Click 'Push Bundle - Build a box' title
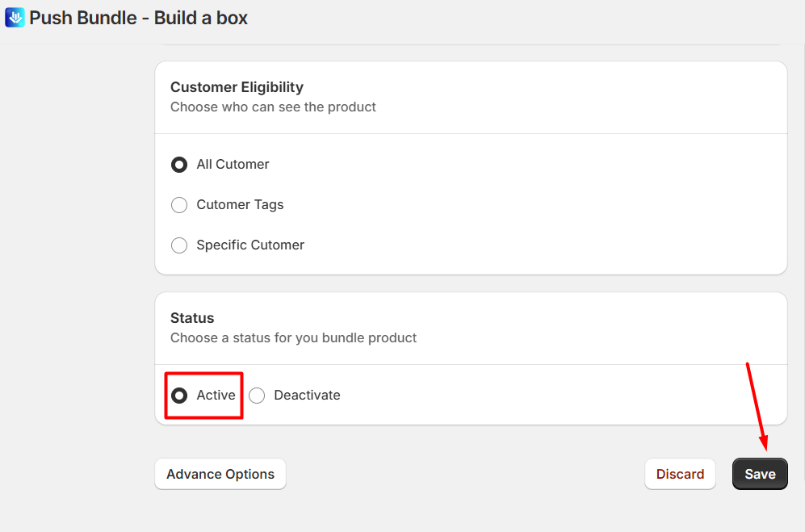805x532 pixels. pyautogui.click(x=139, y=18)
